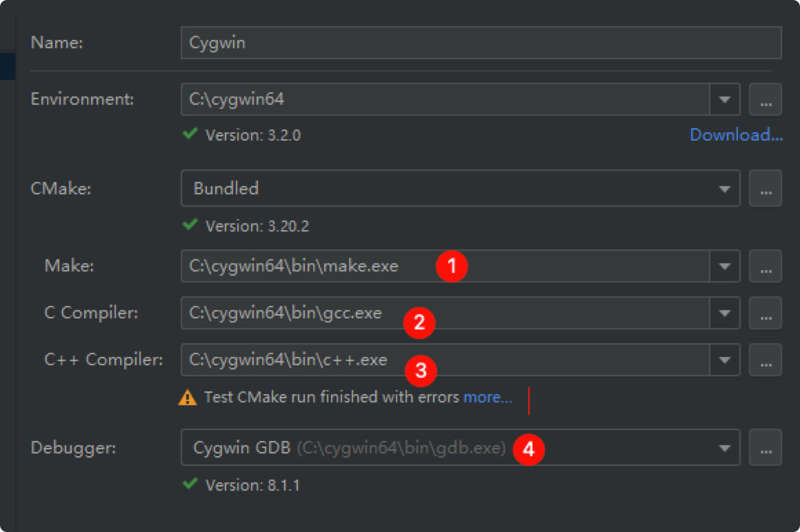This screenshot has height=532, width=800.
Task: Click the red number 3 badge
Action: 420,371
